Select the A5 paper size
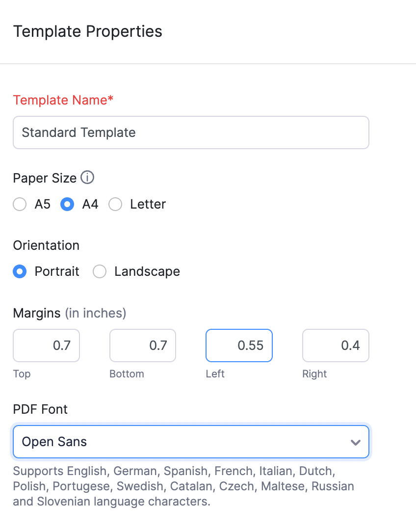The image size is (416, 532). pos(20,204)
